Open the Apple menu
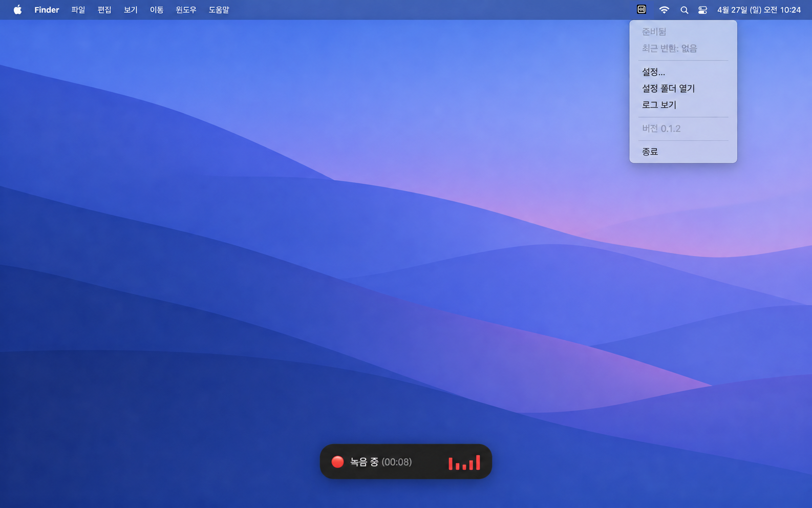 click(17, 10)
